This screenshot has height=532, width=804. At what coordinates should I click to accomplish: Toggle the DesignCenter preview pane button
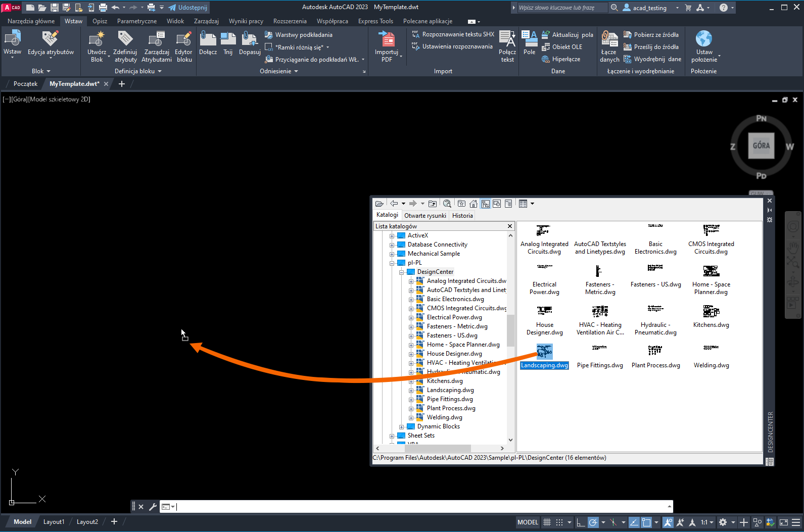[497, 204]
